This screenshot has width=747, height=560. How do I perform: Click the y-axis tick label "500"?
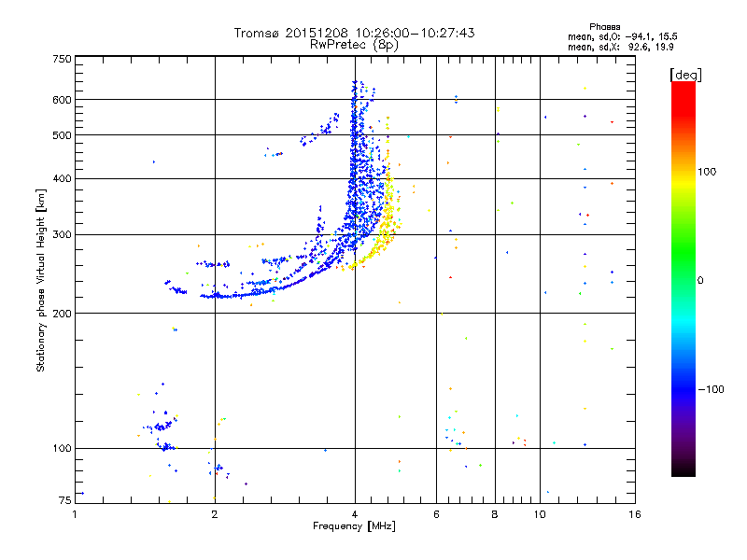[62, 135]
